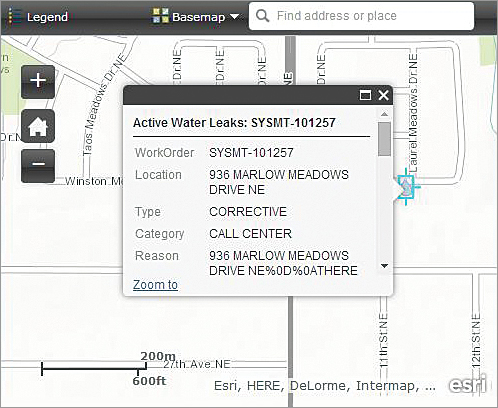This screenshot has height=408, width=498.
Task: Click popup scrollbar down arrow
Action: click(x=384, y=266)
